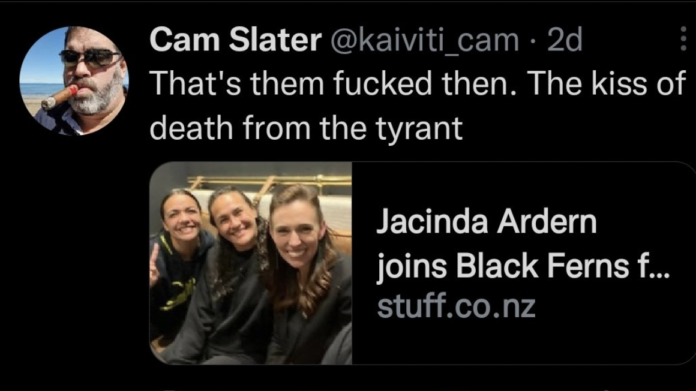
Task: Visit the @kaiviti_cam handle
Action: (424, 40)
